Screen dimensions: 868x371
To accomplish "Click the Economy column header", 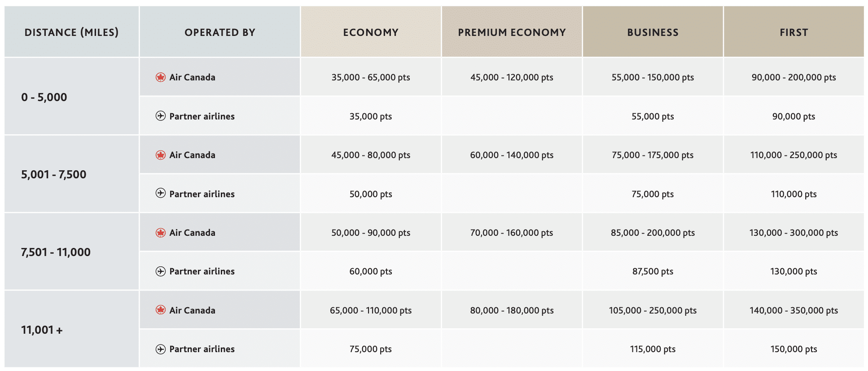I will click(371, 32).
